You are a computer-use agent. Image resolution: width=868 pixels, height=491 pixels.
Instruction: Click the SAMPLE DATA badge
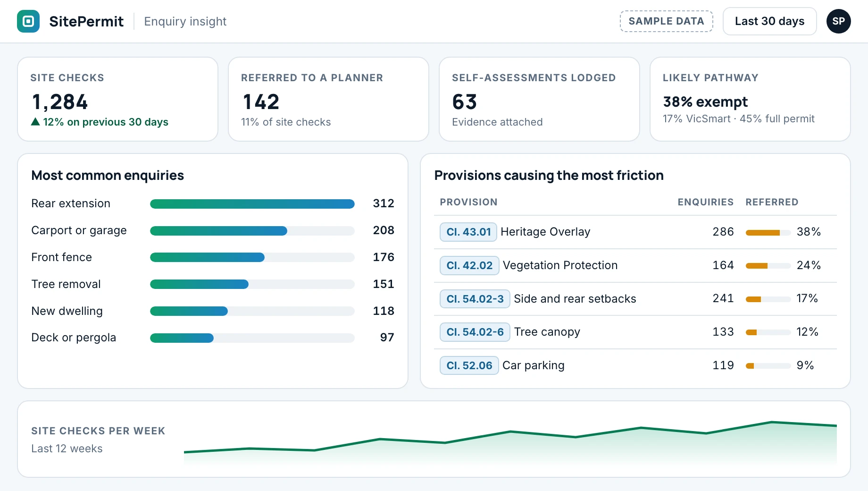click(x=666, y=21)
